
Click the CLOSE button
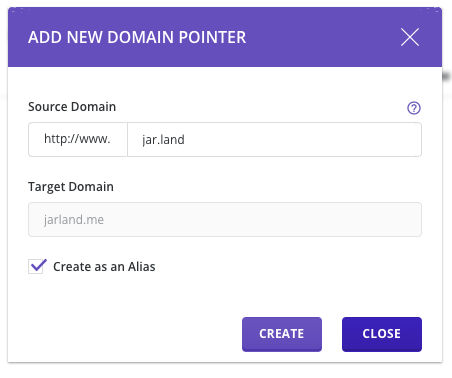tap(382, 334)
